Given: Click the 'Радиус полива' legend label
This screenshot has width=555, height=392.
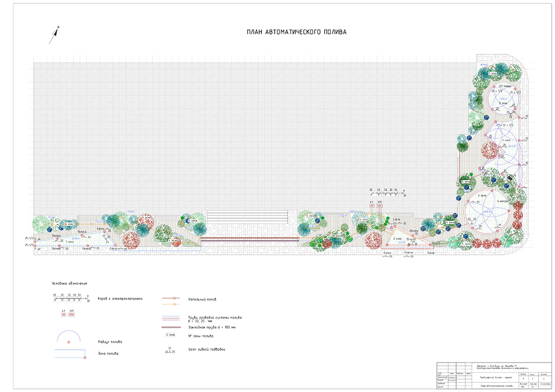Looking at the screenshot, I should pyautogui.click(x=109, y=342).
